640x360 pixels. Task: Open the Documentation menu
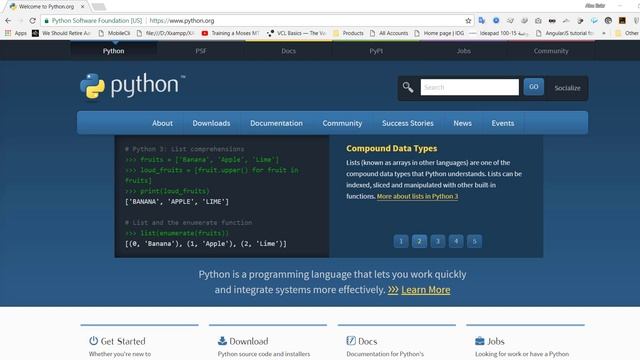click(276, 123)
